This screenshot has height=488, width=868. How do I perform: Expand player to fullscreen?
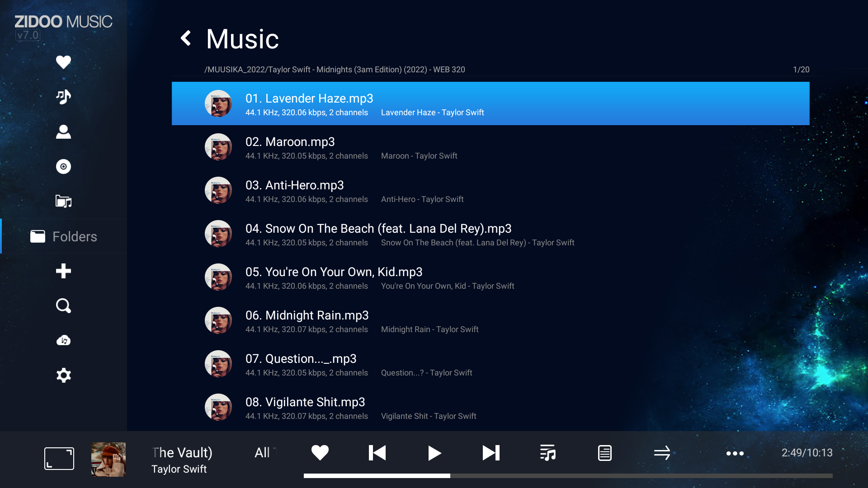coord(59,459)
